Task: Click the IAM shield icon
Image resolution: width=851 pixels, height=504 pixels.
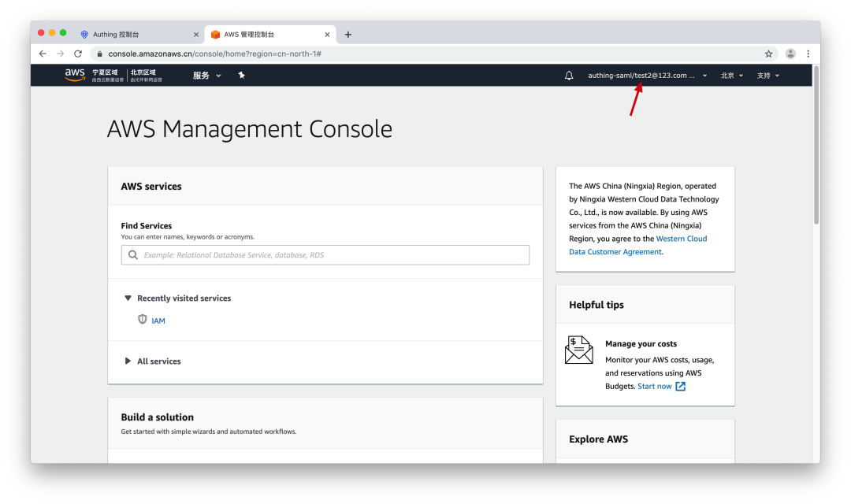Action: click(x=142, y=320)
